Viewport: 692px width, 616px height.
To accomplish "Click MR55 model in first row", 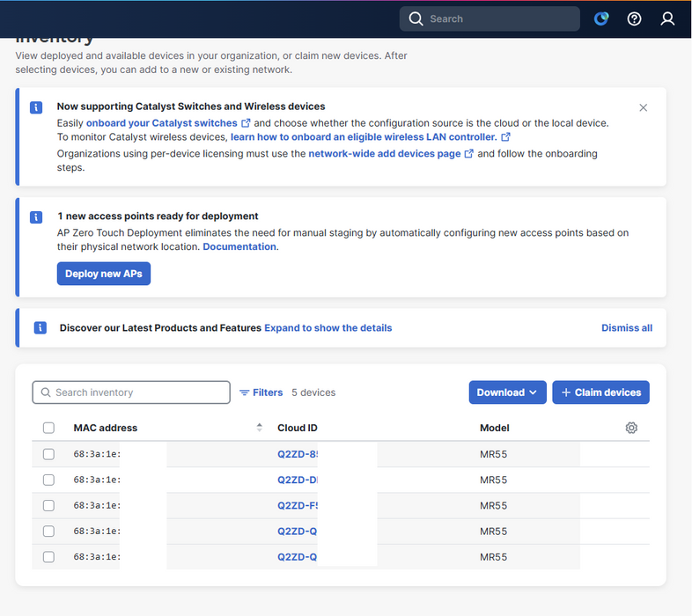I will coord(493,454).
